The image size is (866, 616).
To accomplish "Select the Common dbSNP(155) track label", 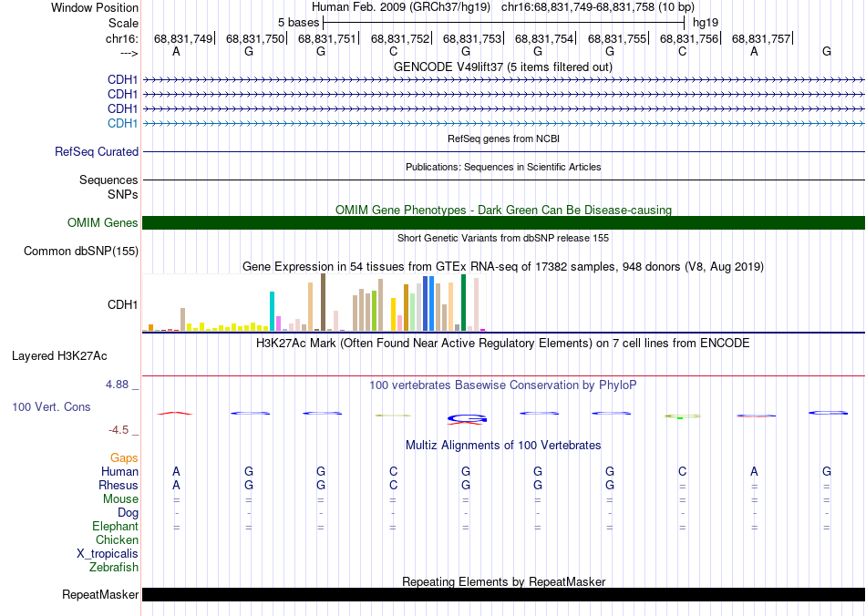I will point(81,252).
